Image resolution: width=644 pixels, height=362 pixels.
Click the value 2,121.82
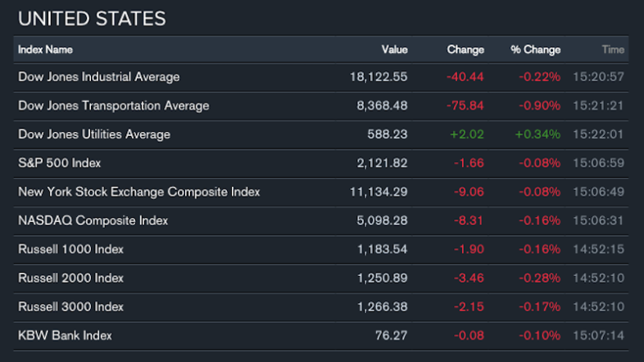[382, 163]
